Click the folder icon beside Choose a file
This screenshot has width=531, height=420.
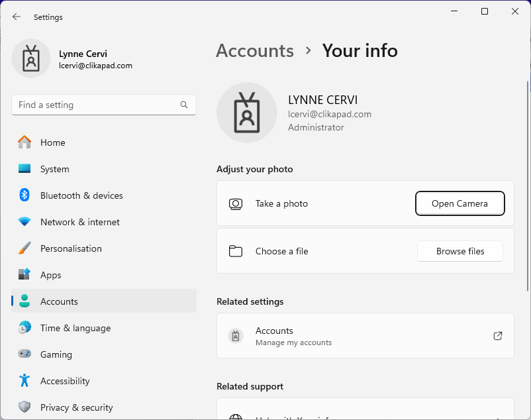pos(236,251)
